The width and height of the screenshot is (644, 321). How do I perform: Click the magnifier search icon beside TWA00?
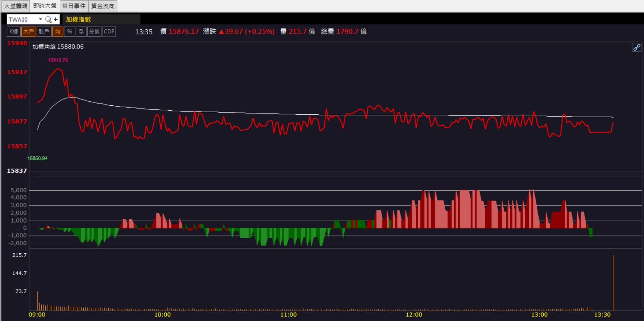coord(48,20)
